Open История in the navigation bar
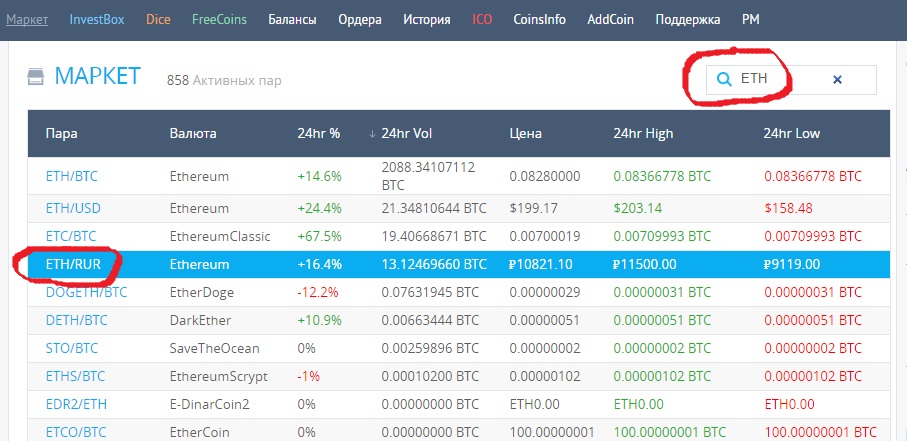Viewport: 907px width, 441px height. 427,20
